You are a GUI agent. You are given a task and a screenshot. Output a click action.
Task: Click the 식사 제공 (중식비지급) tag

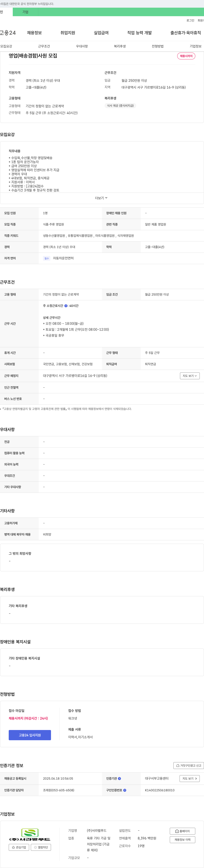tap(120, 105)
